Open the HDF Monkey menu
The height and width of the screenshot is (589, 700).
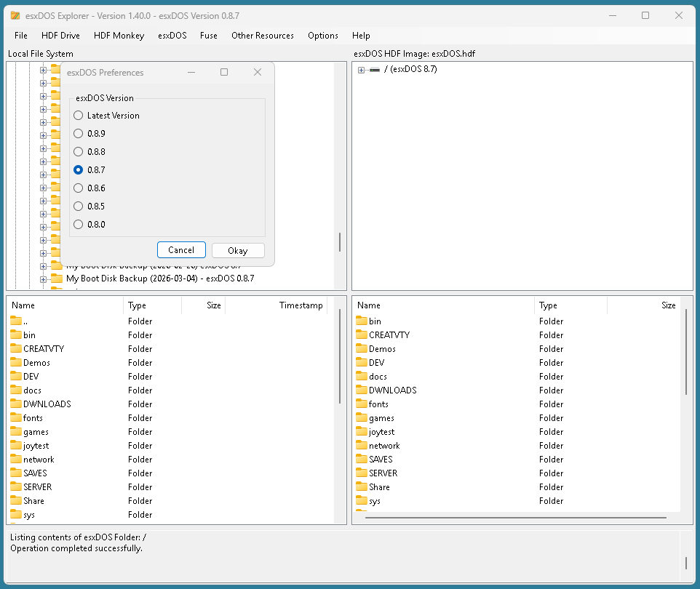coord(119,36)
